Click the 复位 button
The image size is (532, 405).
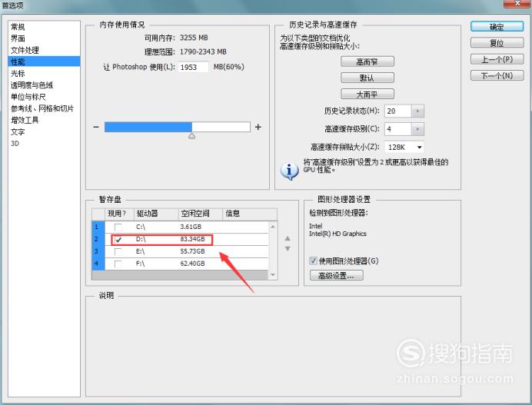[497, 43]
